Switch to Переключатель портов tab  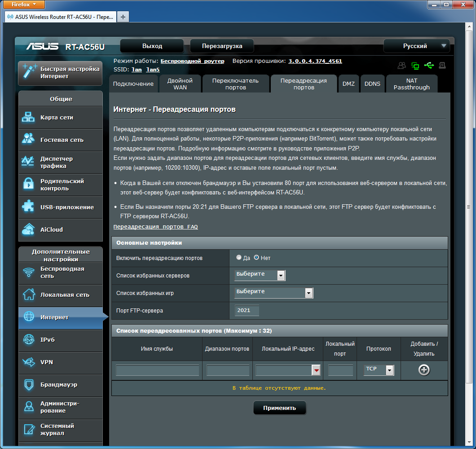point(236,84)
